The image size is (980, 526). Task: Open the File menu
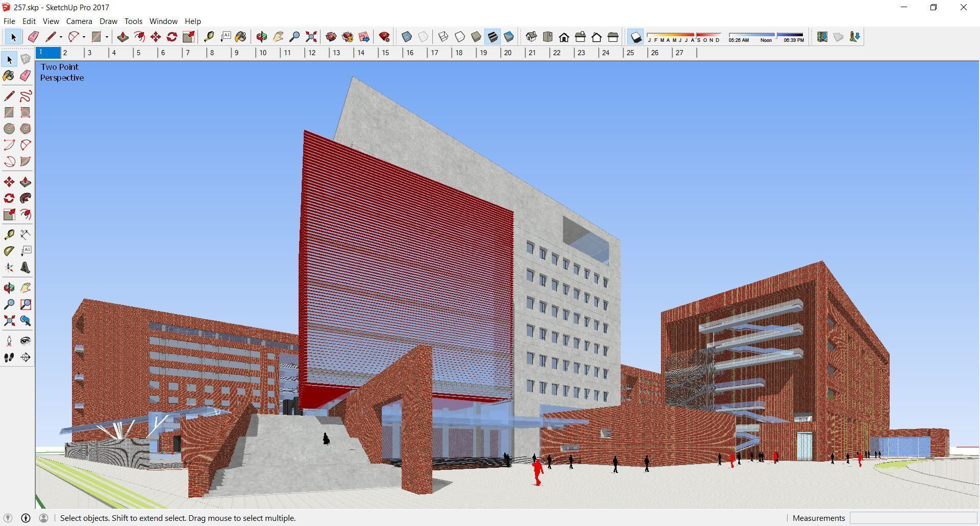point(9,21)
